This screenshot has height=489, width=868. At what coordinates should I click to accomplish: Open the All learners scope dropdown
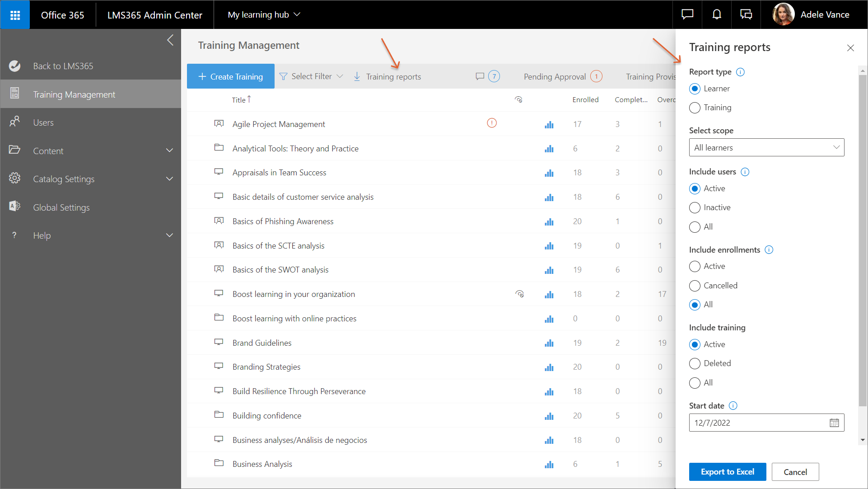766,148
